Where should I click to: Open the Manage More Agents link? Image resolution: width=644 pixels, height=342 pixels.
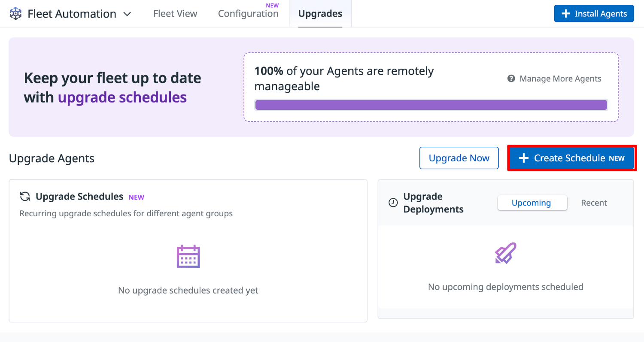click(x=560, y=79)
